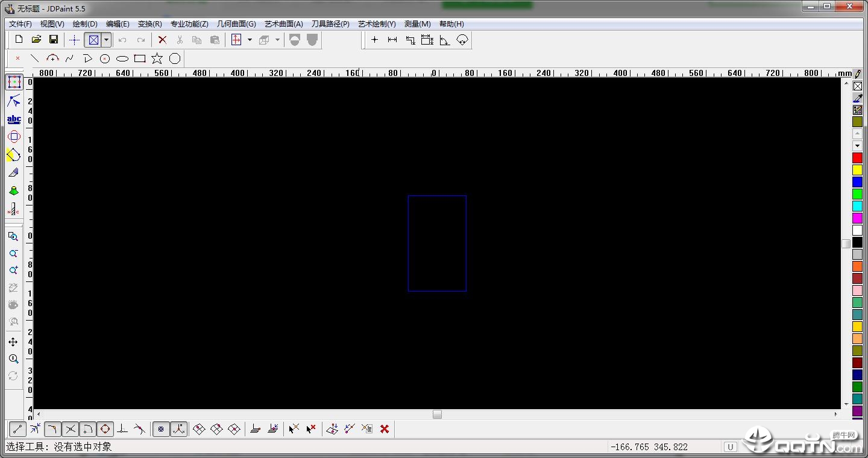The width and height of the screenshot is (868, 458).
Task: Open the 帮助(H) menu item
Action: click(x=451, y=24)
